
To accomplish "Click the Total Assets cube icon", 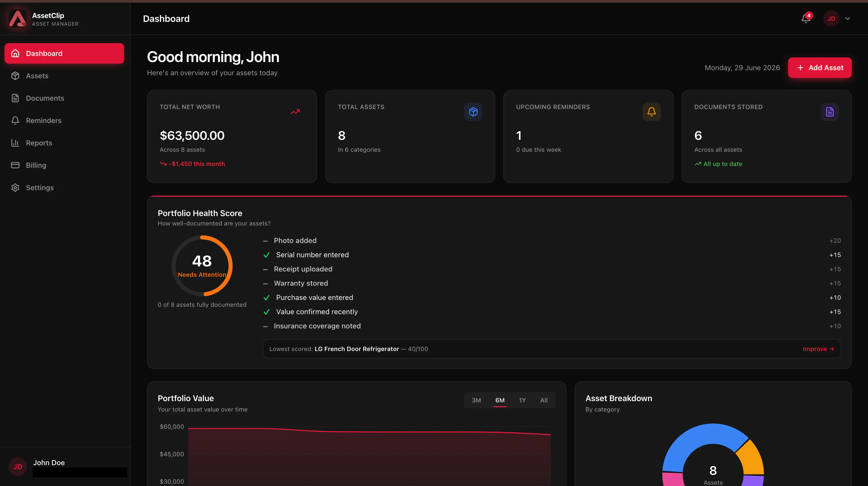I will pyautogui.click(x=473, y=112).
